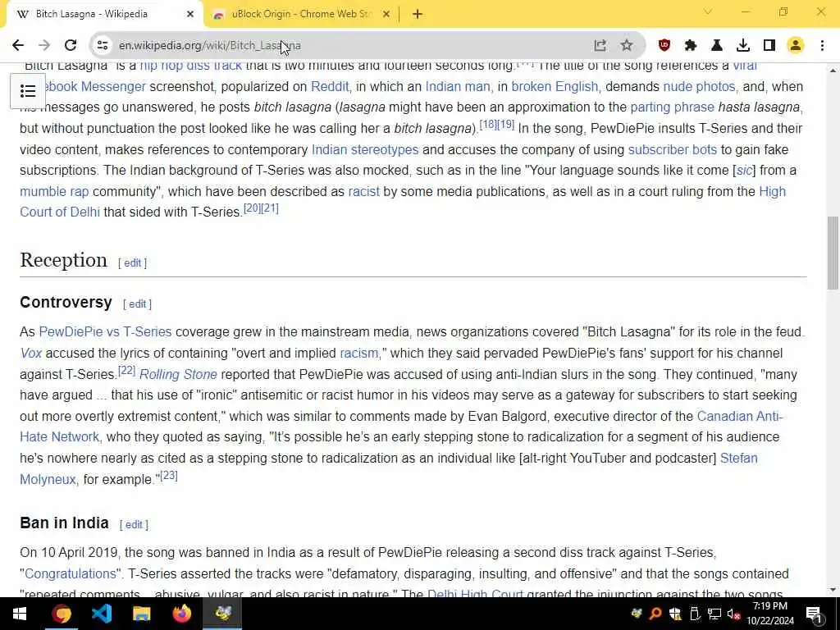Follow the Congratulations link
The image size is (840, 630).
71,573
